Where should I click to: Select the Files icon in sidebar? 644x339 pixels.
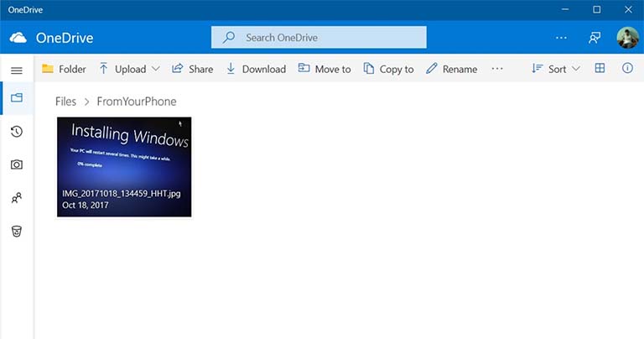pyautogui.click(x=17, y=98)
